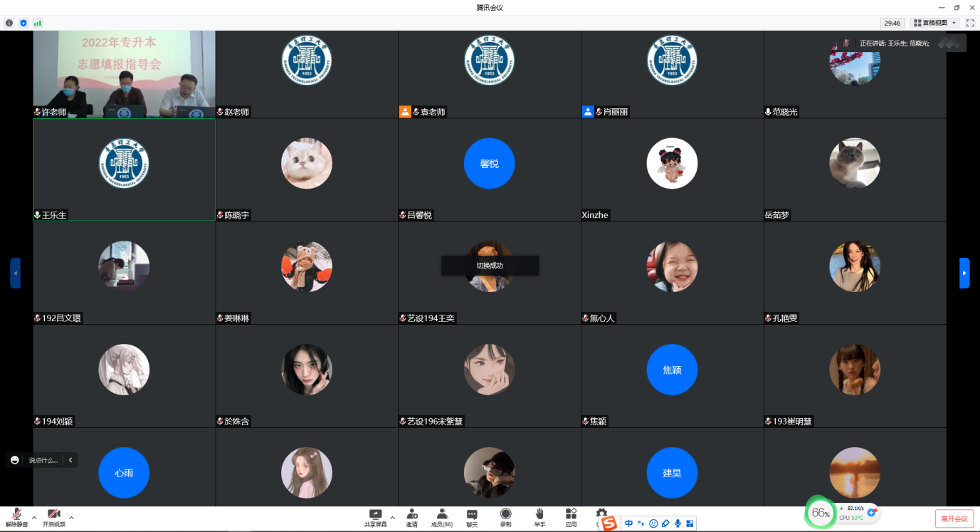Turn on camera with 开启视频
The width and height of the screenshot is (980, 532).
pyautogui.click(x=53, y=515)
